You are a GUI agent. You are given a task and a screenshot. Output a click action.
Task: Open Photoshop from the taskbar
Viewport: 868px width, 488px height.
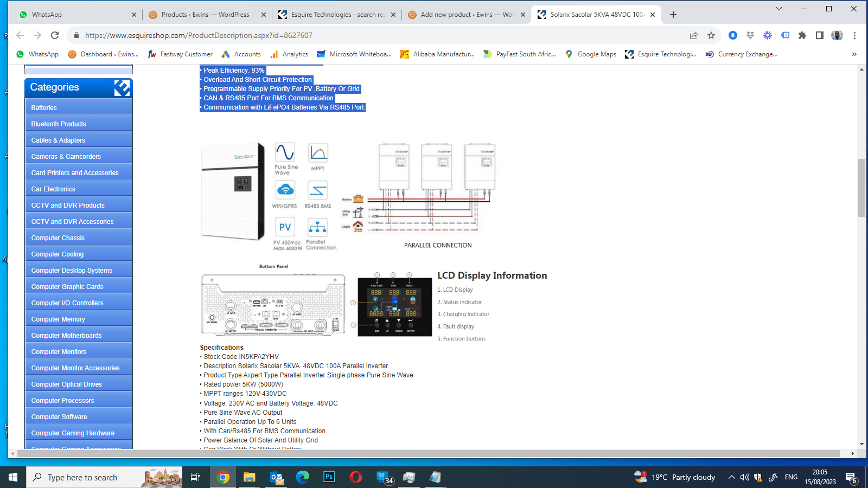coord(329,477)
